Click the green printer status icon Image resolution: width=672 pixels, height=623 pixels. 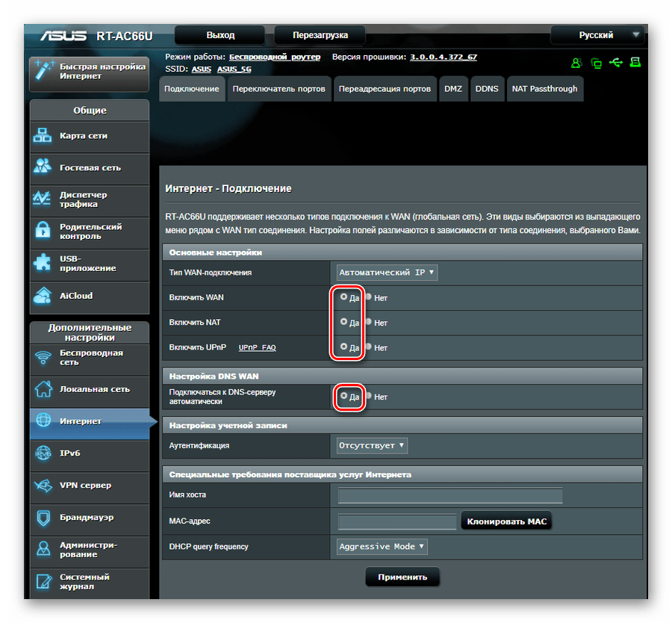coord(635,63)
